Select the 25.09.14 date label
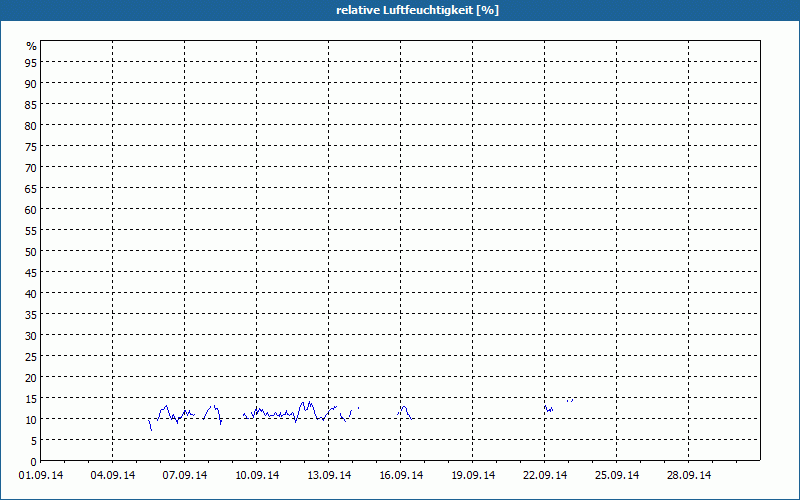This screenshot has width=800, height=500. (x=616, y=475)
